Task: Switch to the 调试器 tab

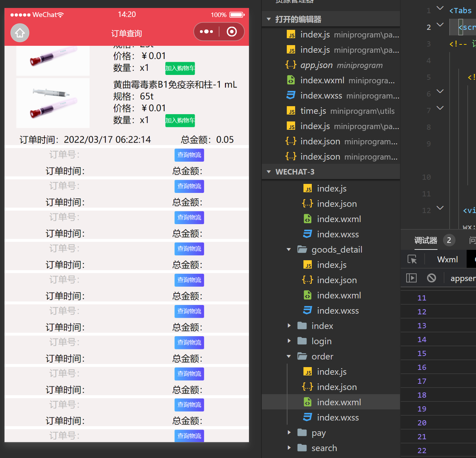Action: (426, 240)
